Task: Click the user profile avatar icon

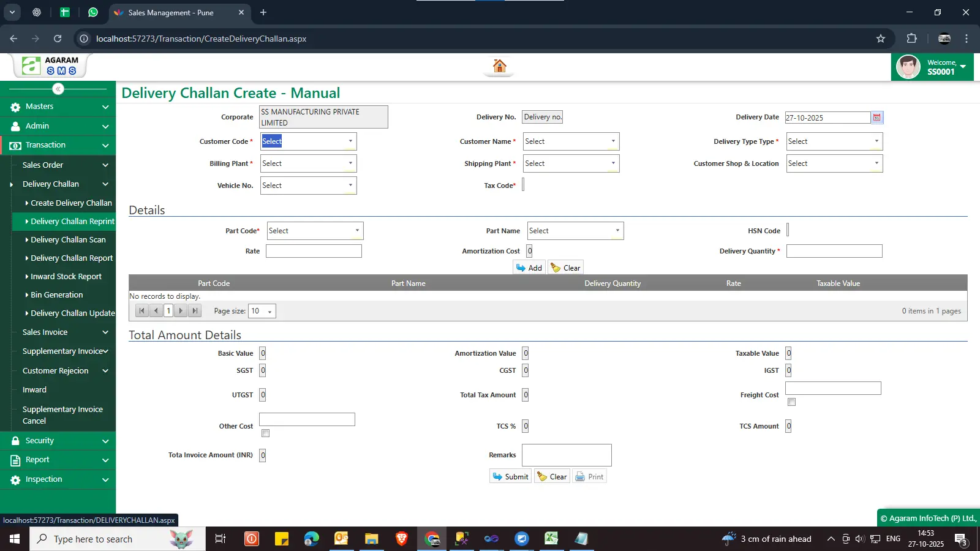Action: click(908, 67)
